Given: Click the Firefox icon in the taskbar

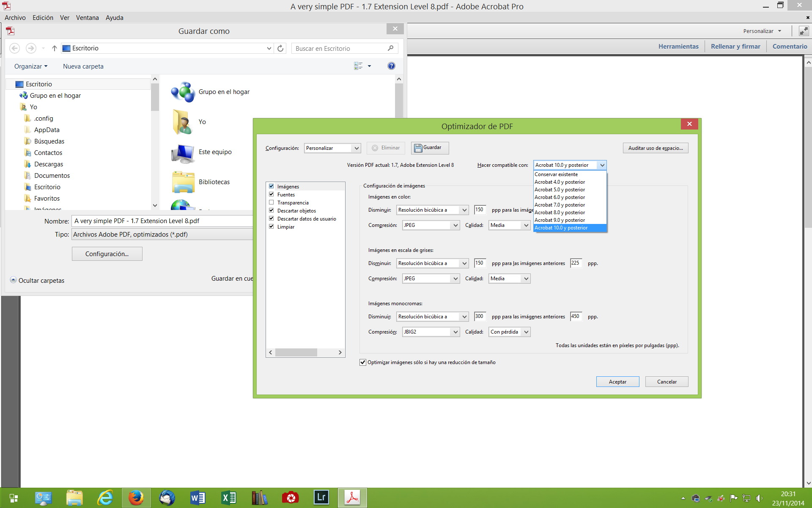Looking at the screenshot, I should pos(136,498).
